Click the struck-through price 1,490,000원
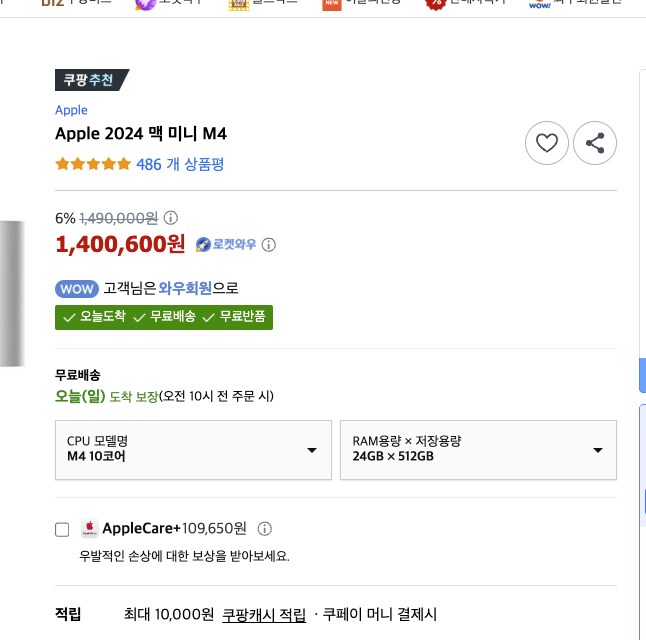Screen dimensions: 646x640 [x=119, y=218]
